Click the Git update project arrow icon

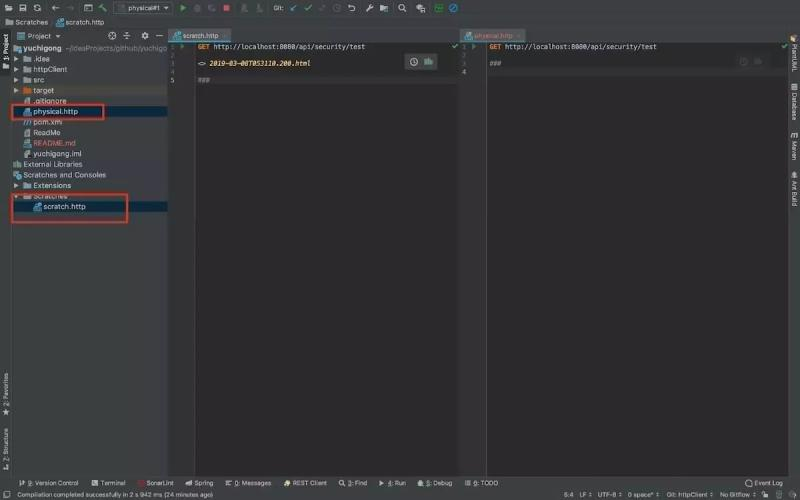coord(293,8)
